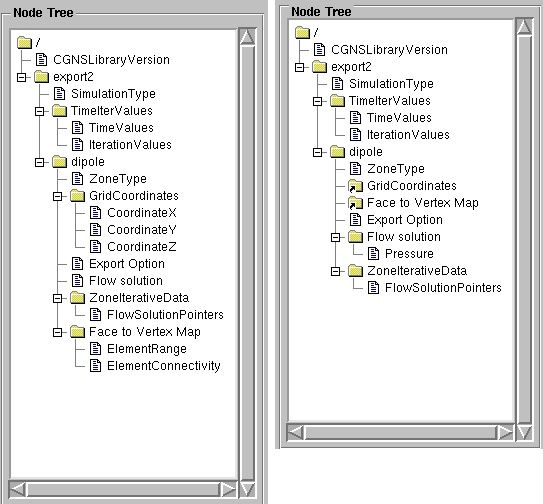Select TimeValues label in right tree

pos(399,118)
